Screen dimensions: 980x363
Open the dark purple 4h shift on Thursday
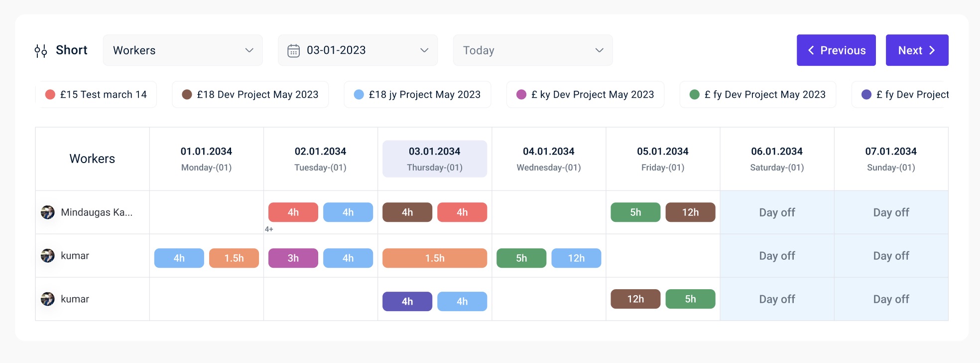click(407, 301)
